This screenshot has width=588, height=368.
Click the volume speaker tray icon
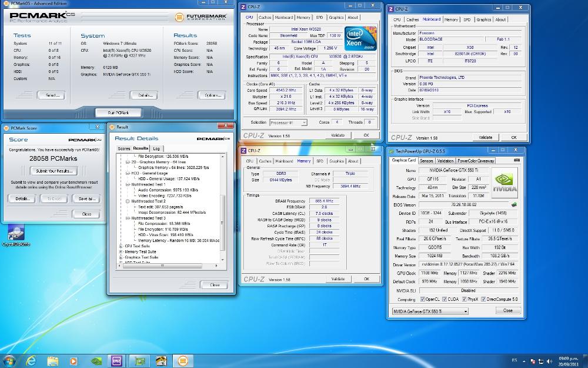click(x=549, y=362)
